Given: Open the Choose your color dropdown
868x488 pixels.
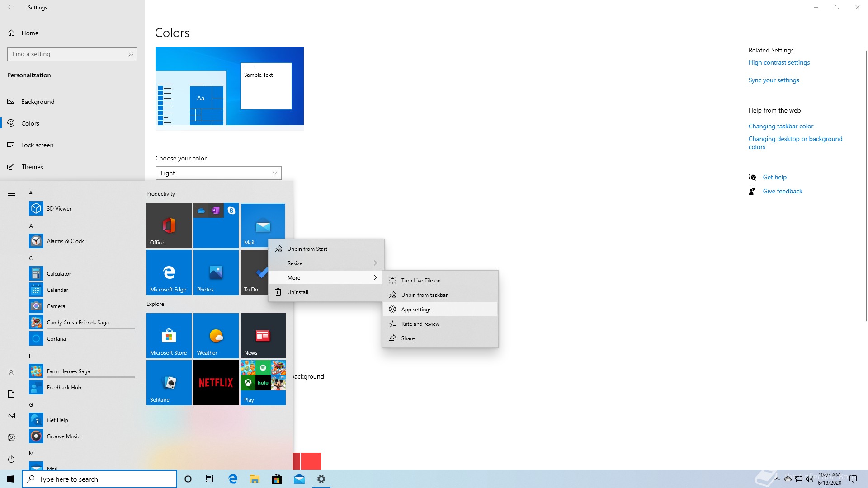Looking at the screenshot, I should point(218,173).
